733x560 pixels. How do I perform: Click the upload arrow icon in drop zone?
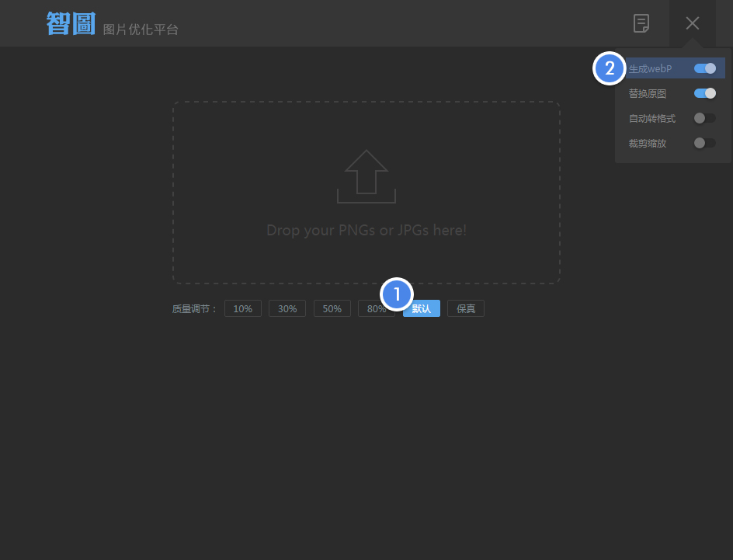(366, 176)
